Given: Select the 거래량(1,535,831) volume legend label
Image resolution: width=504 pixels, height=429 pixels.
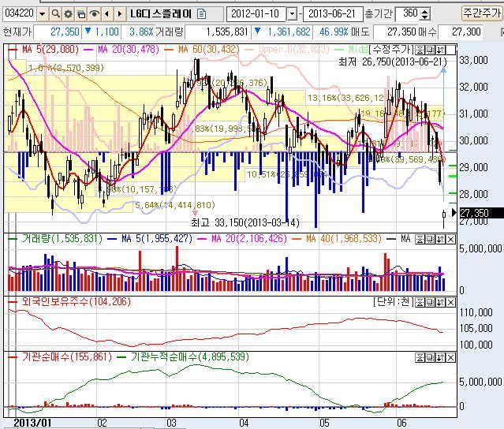Looking at the screenshot, I should (62, 239).
